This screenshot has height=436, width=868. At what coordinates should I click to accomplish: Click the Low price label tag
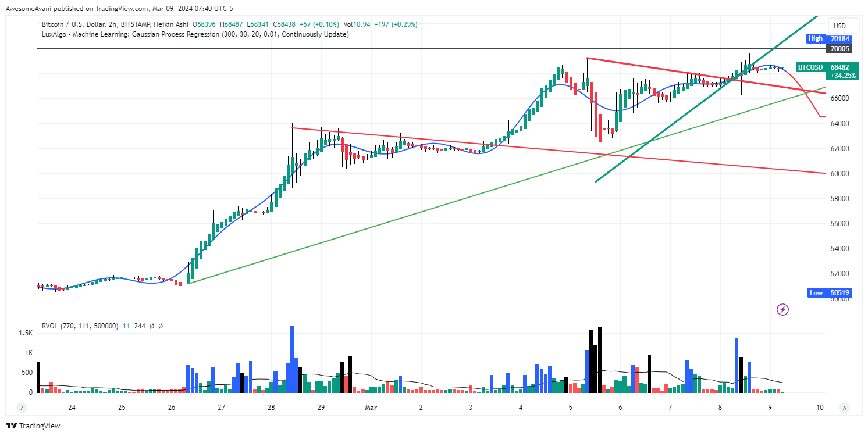point(816,292)
